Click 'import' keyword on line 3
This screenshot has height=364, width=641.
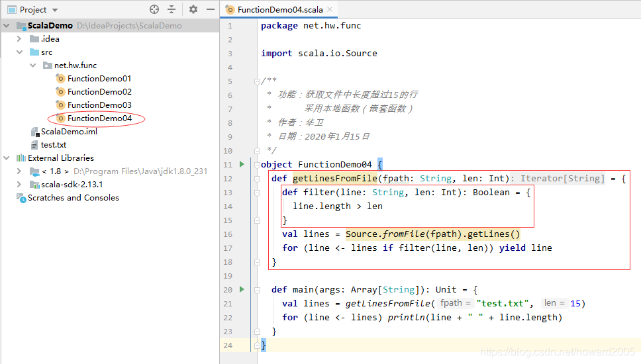277,54
